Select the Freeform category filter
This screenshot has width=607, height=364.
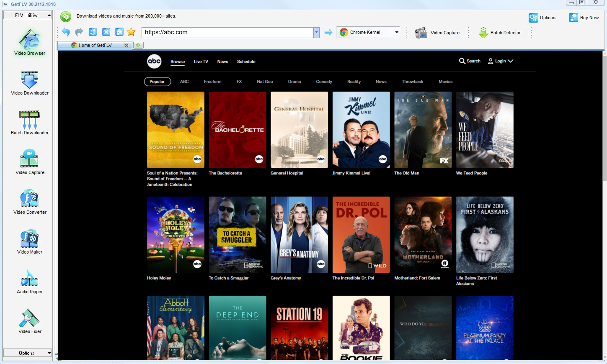click(213, 82)
